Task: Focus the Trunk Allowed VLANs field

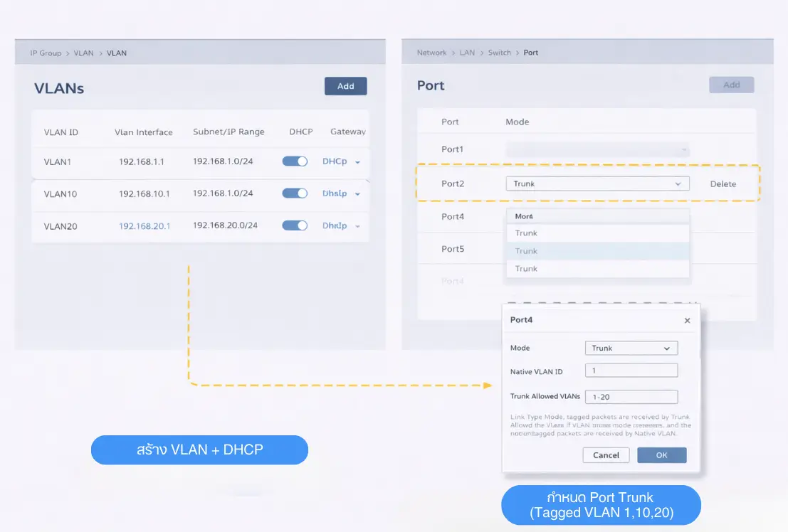Action: (x=631, y=397)
